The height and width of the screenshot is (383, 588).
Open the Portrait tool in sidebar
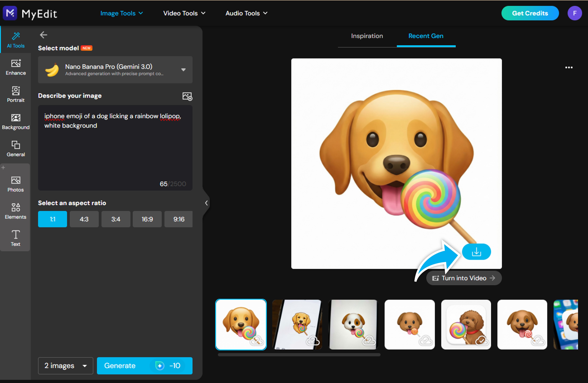[16, 94]
